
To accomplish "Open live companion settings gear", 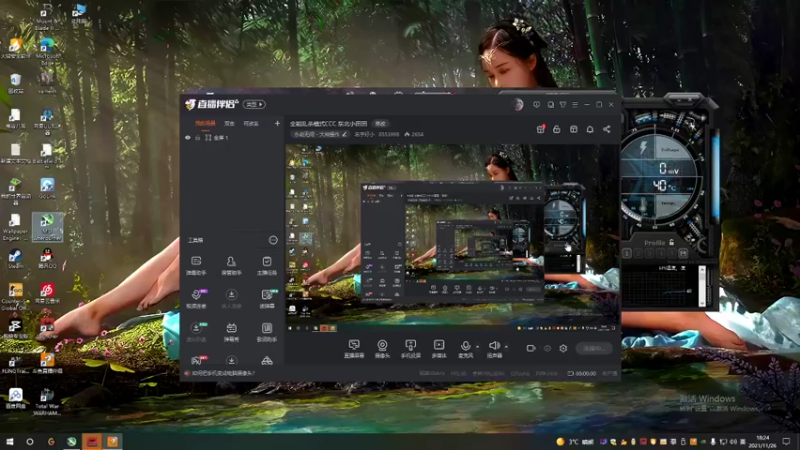I will coord(563,348).
